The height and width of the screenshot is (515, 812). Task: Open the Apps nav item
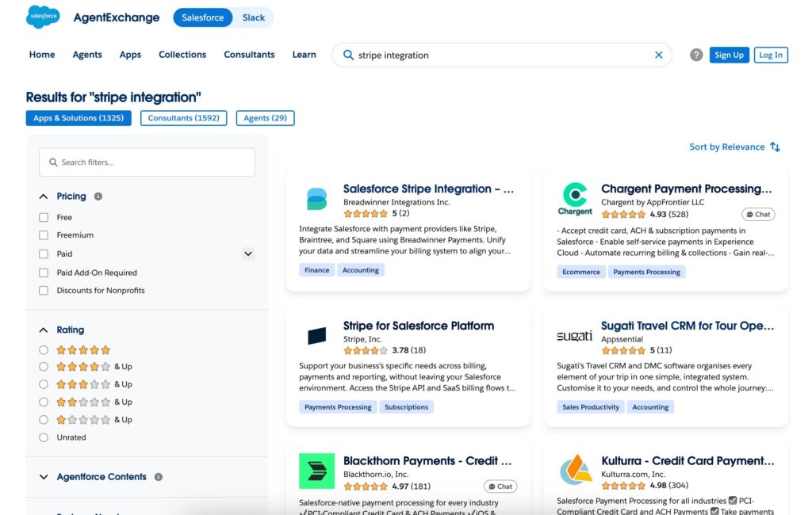(x=130, y=55)
